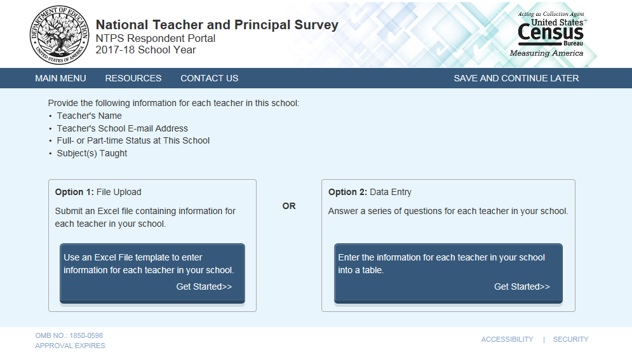Go to the CONTACT US page
This screenshot has width=632, height=364.
pyautogui.click(x=210, y=78)
